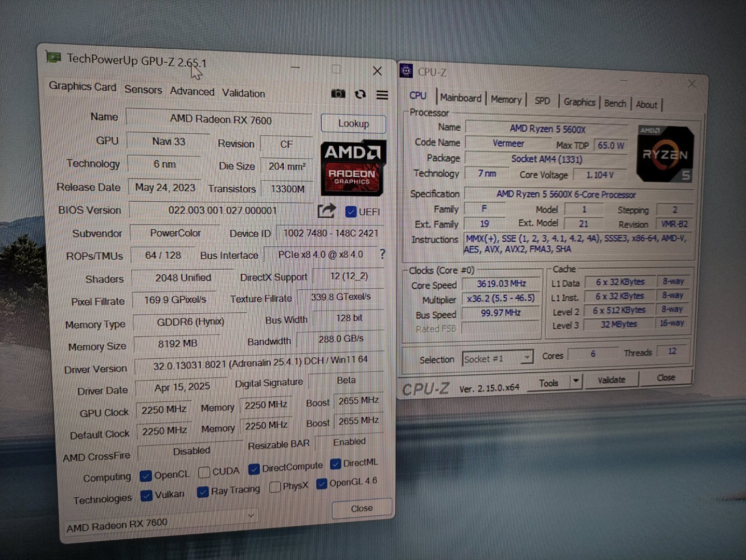
Task: Switch to the Graphics Card tab
Action: pyautogui.click(x=82, y=87)
